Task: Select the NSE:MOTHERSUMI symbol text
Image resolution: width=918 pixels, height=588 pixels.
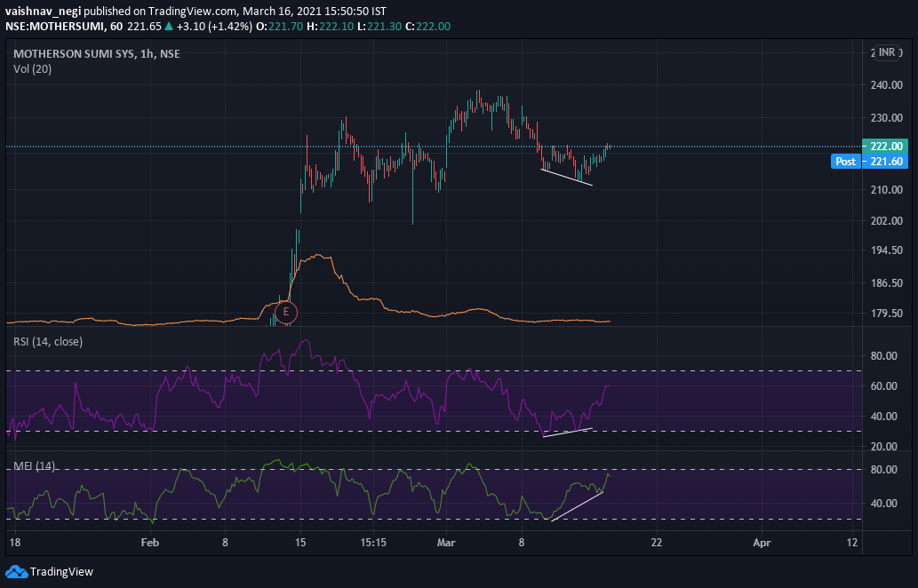Action: pos(54,27)
